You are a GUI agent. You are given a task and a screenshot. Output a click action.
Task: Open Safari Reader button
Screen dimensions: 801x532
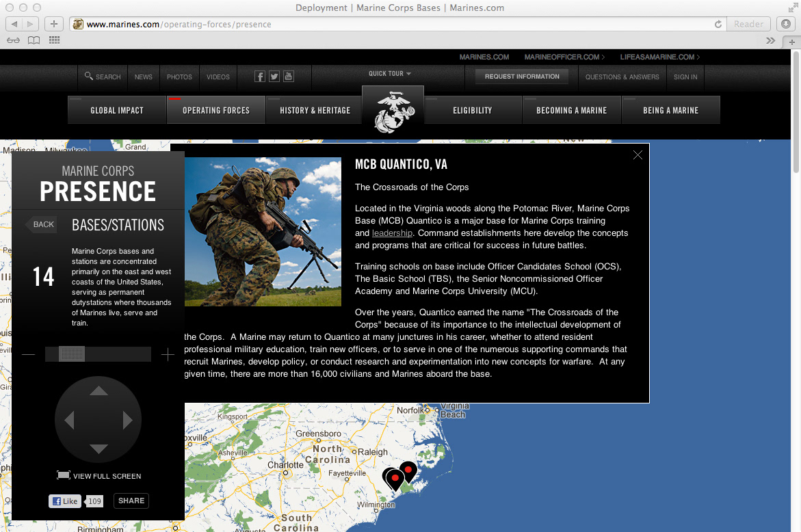coord(748,24)
